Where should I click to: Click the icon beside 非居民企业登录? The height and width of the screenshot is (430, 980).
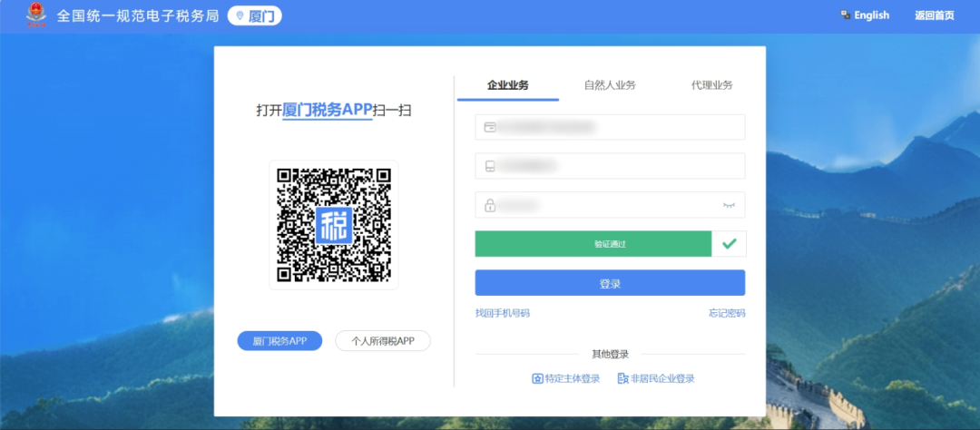(x=622, y=379)
